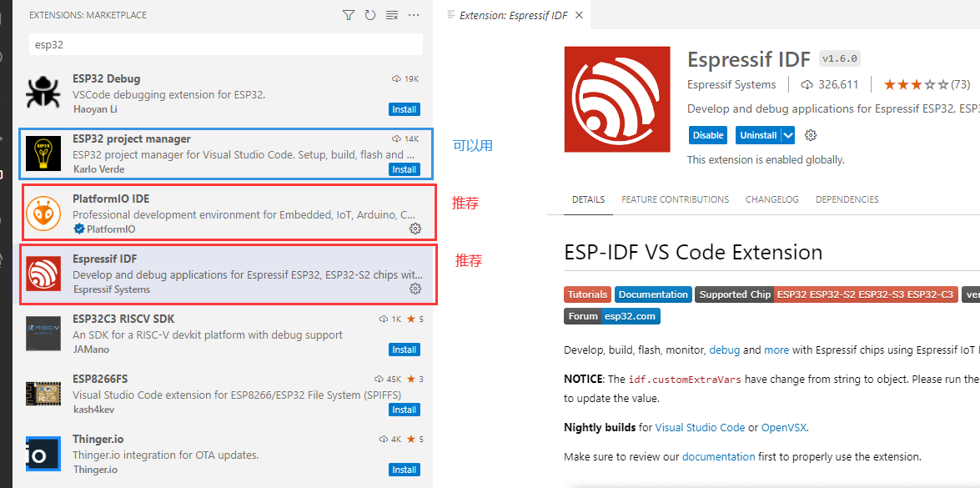
Task: Follow the debug link
Action: pyautogui.click(x=725, y=350)
